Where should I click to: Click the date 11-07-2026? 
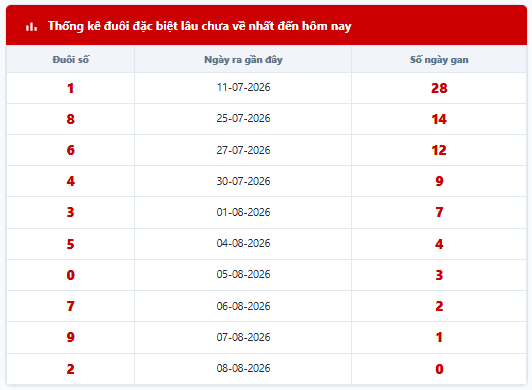point(243,87)
